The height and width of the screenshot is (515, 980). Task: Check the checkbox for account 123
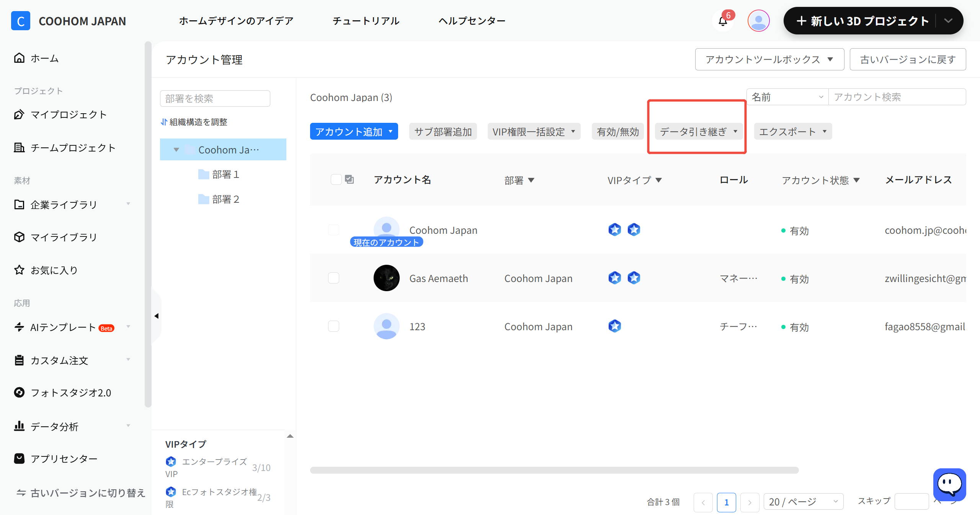(334, 326)
